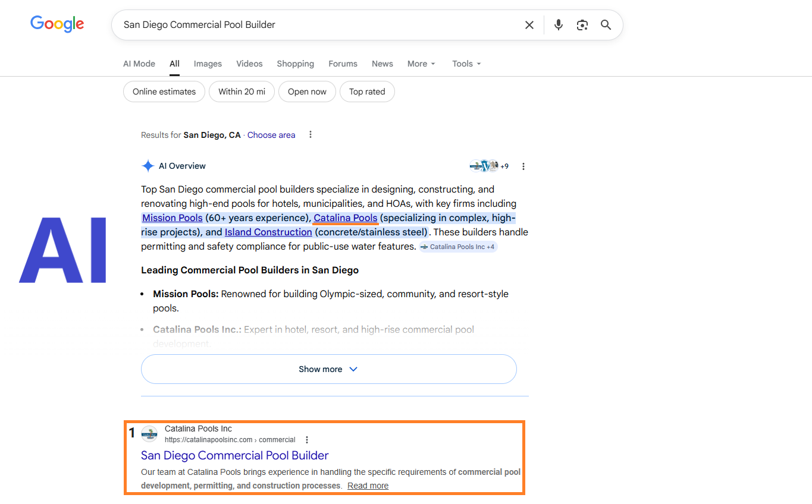The width and height of the screenshot is (812, 504).
Task: Click the Catalina Pools Inc +4 source chip
Action: click(x=457, y=247)
